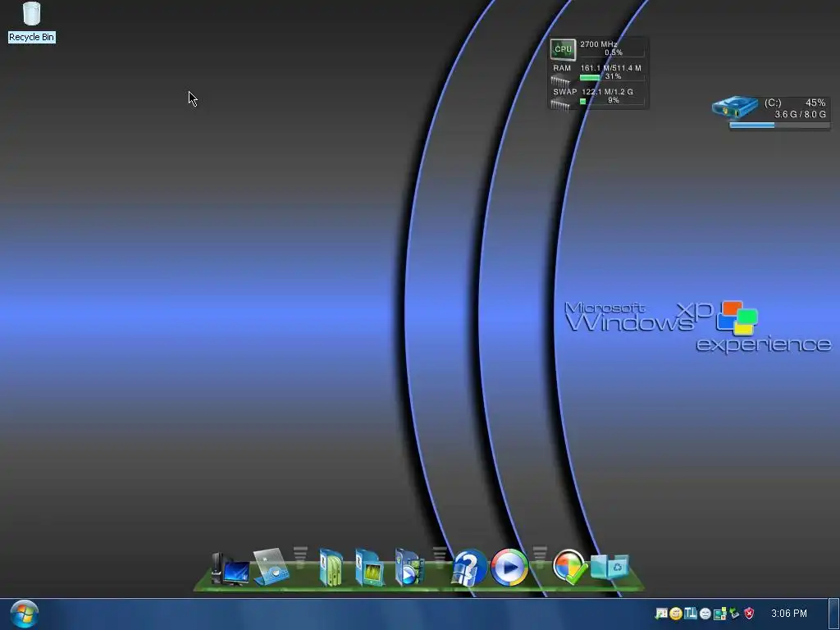Launch Help and Support from dock
This screenshot has width=840, height=630.
pos(469,568)
